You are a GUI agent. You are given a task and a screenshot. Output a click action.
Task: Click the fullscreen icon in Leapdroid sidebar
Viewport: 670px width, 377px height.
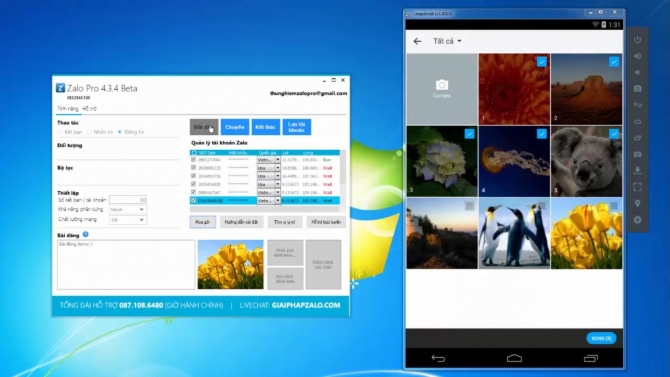638,187
